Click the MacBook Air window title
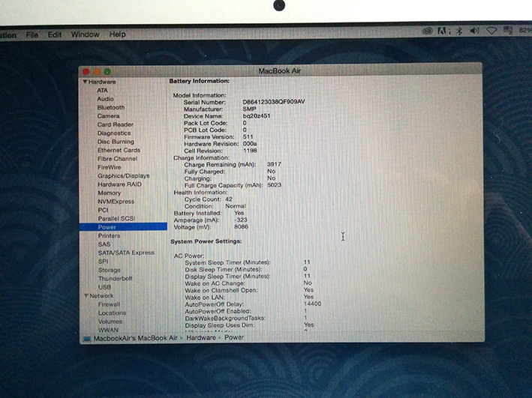The width and height of the screenshot is (532, 398). (280, 71)
